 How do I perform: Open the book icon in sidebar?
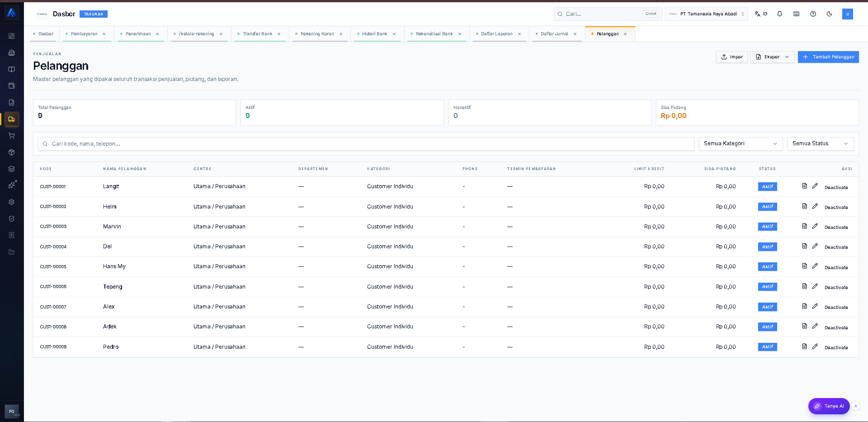[12, 69]
